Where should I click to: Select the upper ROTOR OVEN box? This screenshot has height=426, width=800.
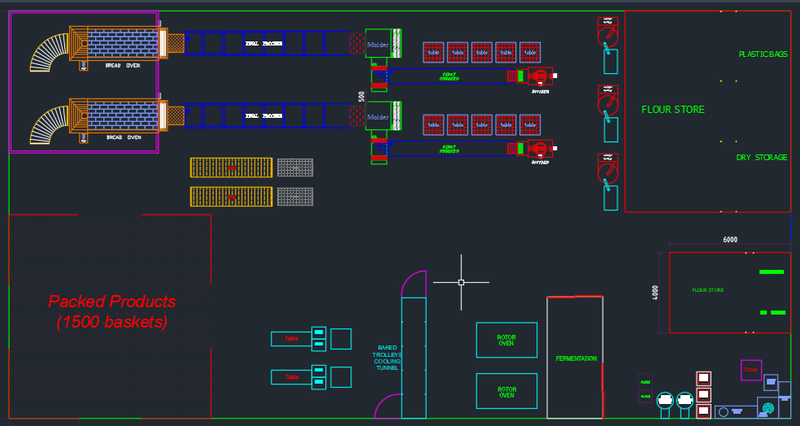pyautogui.click(x=506, y=341)
